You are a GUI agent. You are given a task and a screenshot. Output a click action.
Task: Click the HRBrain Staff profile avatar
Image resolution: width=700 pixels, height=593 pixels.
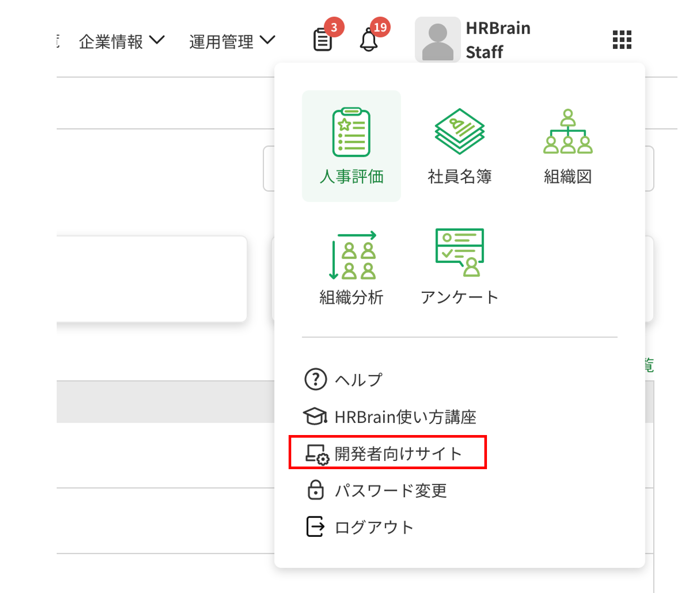click(438, 39)
